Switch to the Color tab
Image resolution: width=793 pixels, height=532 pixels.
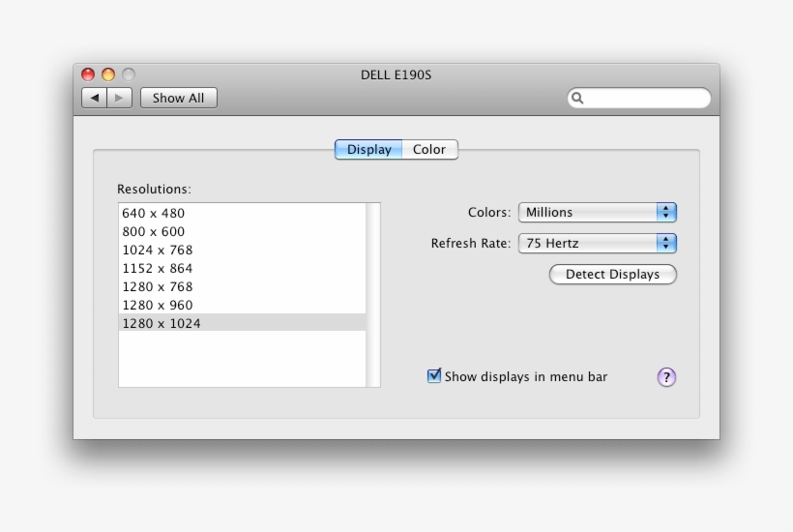coord(429,149)
